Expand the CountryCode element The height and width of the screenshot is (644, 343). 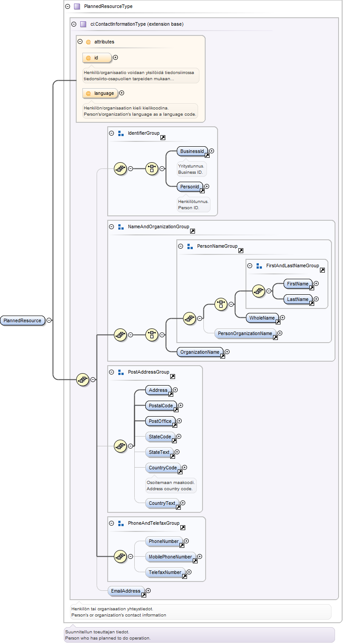coord(184,468)
